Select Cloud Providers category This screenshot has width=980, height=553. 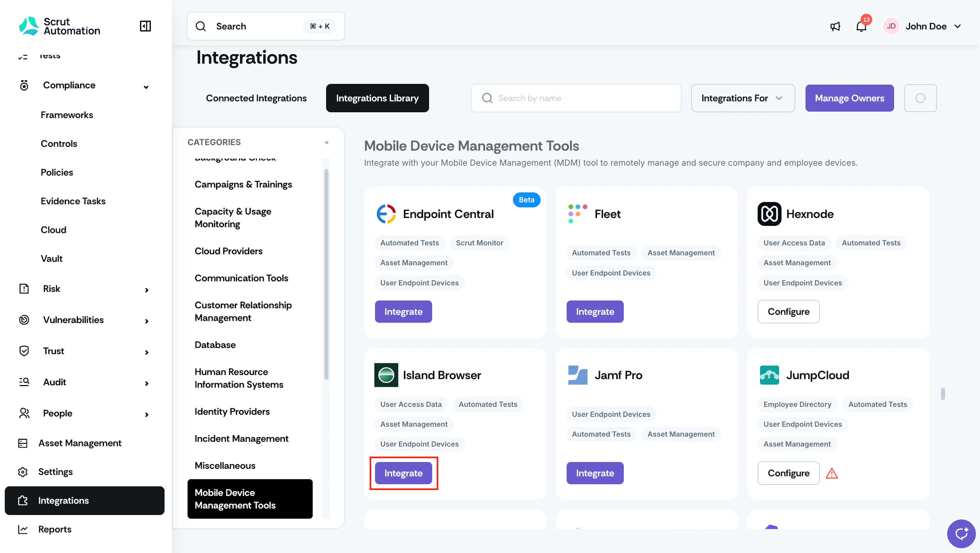coord(228,251)
